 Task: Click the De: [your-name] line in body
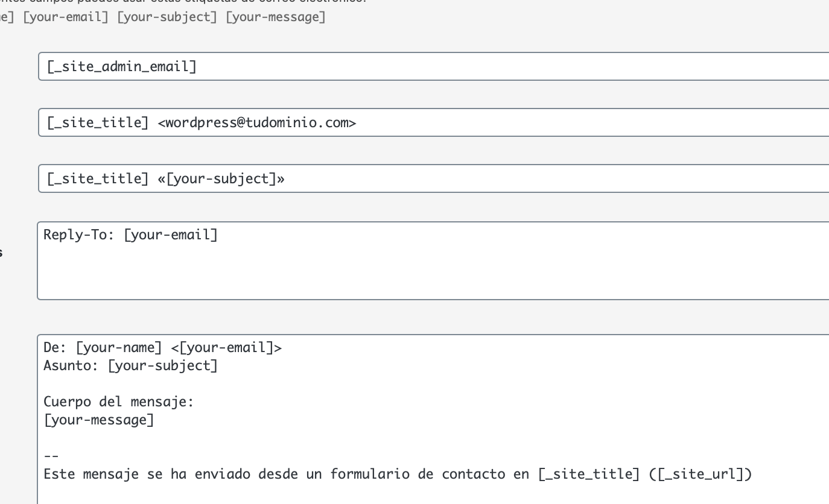click(103, 348)
